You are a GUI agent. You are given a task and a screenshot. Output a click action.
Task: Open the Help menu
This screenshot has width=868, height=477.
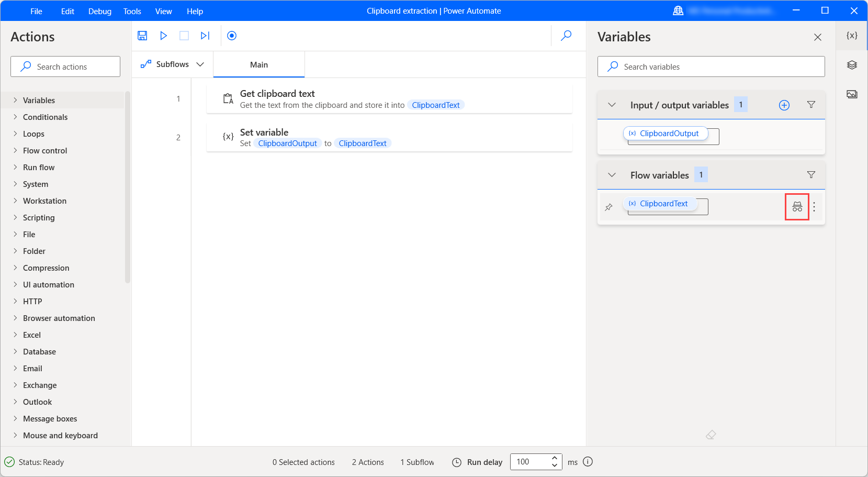[195, 11]
